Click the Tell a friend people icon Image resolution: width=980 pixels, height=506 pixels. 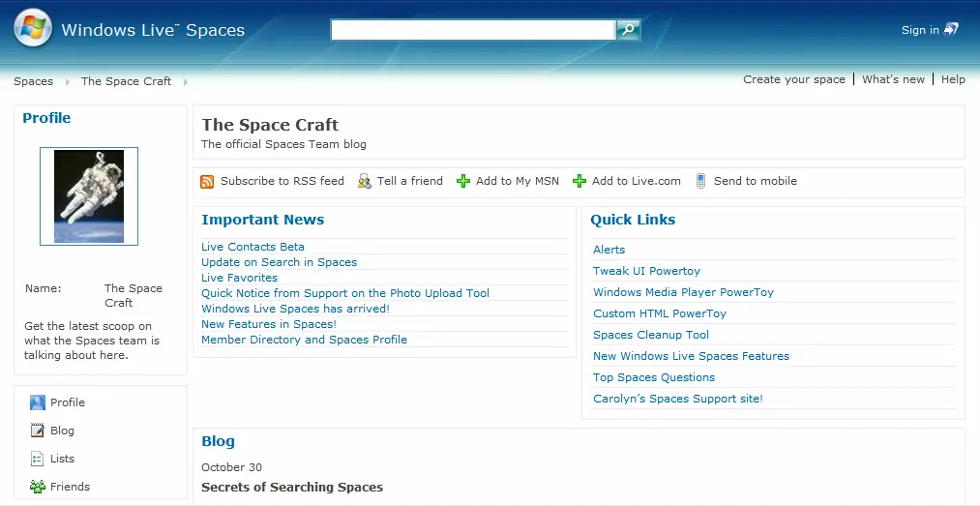pos(365,181)
